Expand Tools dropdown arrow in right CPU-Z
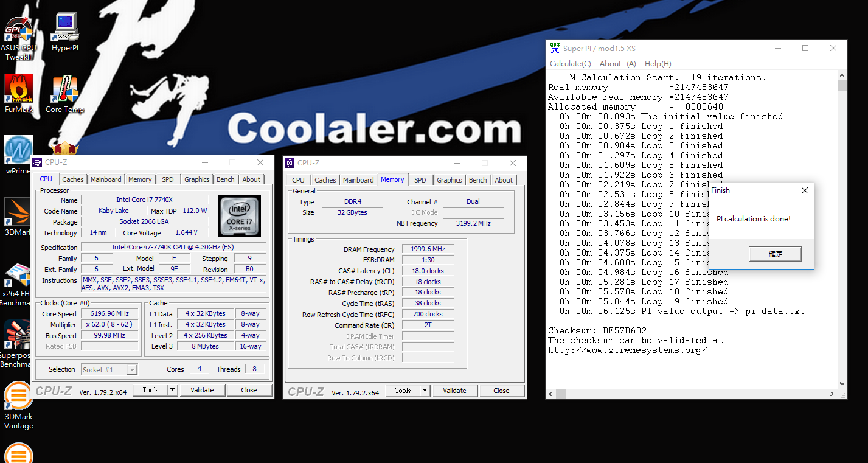The width and height of the screenshot is (868, 463). 425,391
